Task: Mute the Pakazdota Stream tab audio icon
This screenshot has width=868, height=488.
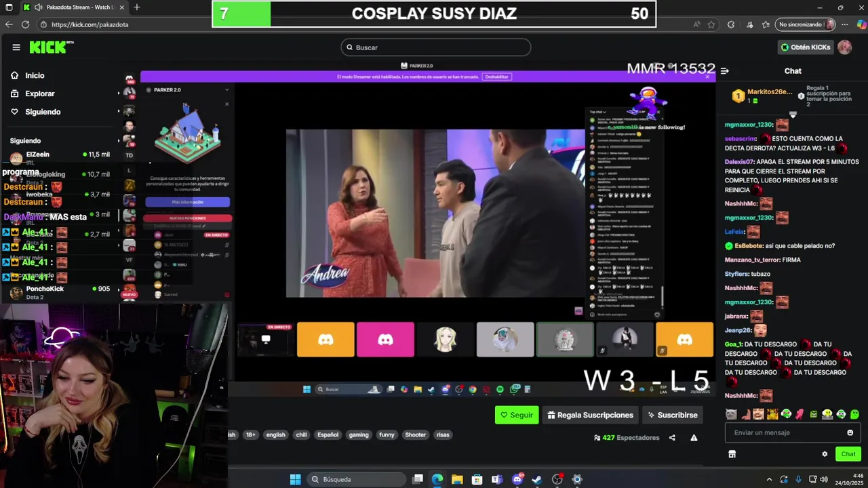Action: (38, 7)
